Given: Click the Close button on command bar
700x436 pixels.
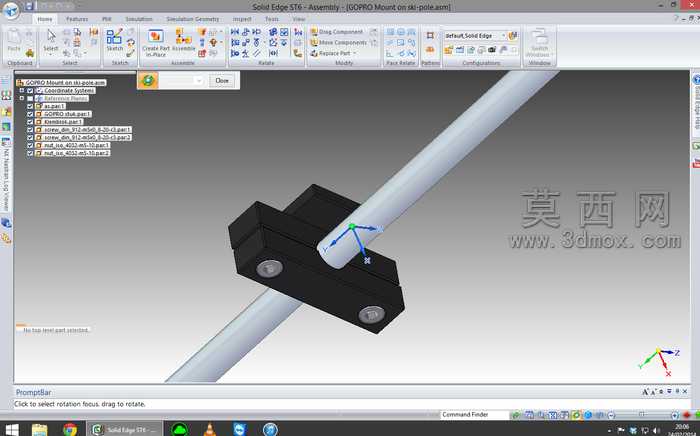Looking at the screenshot, I should tap(222, 81).
